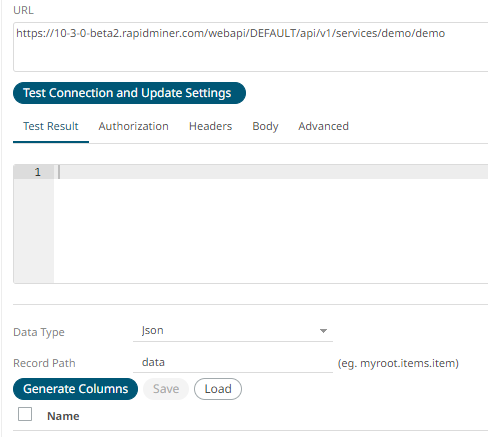Open the Data Type Json dropdown

233,331
